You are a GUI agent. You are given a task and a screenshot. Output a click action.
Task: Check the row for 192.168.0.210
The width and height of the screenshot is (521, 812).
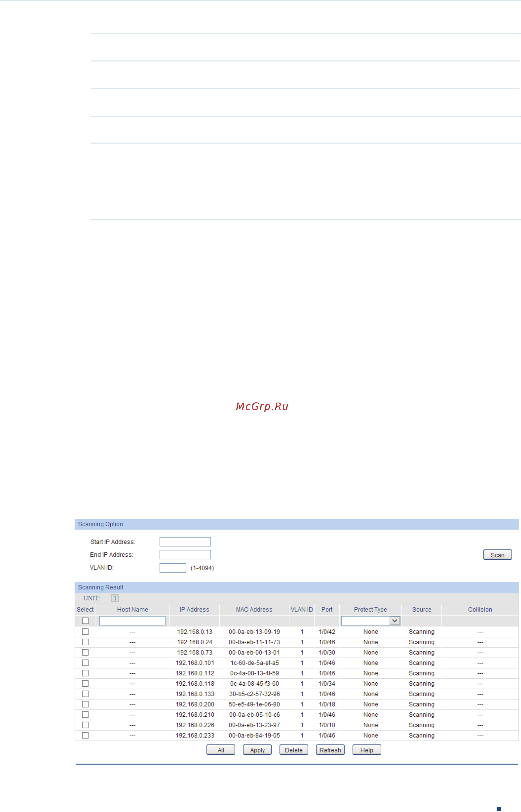click(x=85, y=715)
